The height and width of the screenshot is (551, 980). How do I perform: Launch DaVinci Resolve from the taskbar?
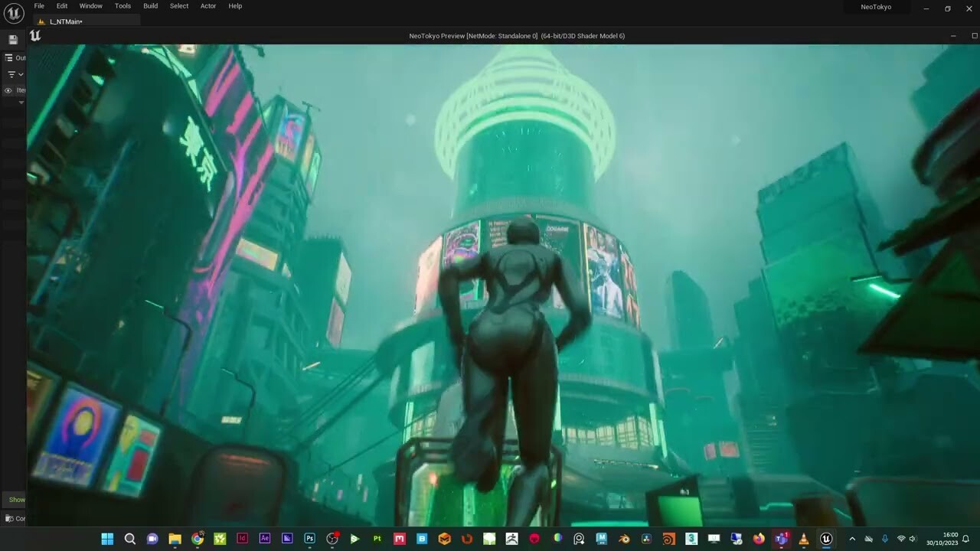click(646, 539)
